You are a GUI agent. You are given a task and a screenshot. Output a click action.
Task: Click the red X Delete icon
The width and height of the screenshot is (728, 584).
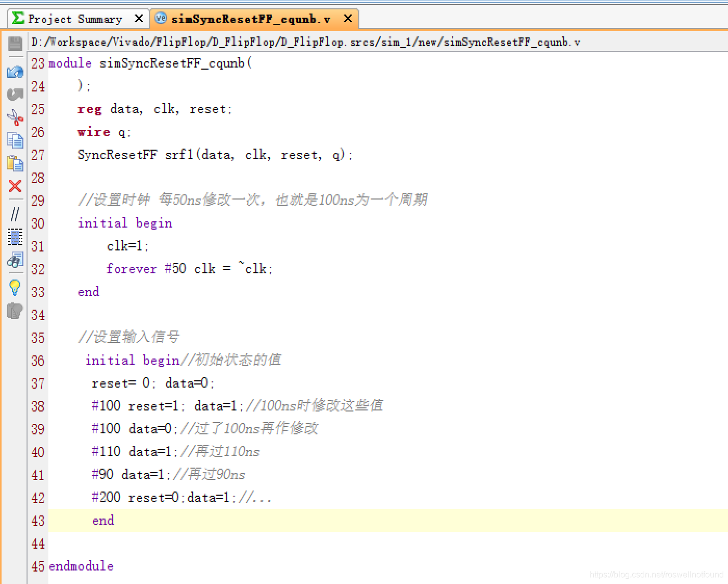pos(15,186)
